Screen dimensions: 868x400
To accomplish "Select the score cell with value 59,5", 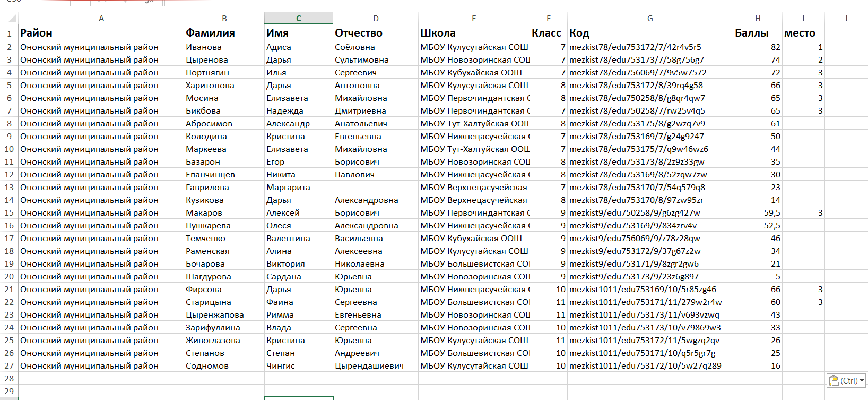I will (758, 212).
